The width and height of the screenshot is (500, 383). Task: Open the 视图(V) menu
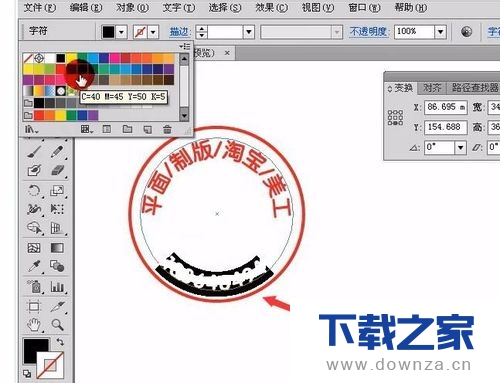click(x=318, y=7)
